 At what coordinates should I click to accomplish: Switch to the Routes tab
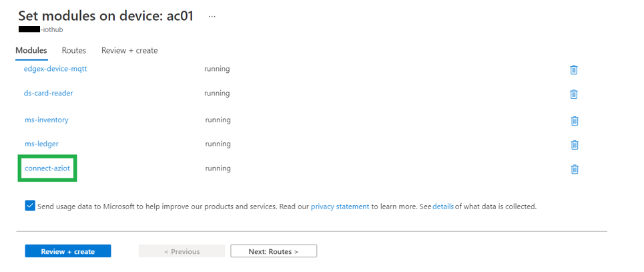74,51
